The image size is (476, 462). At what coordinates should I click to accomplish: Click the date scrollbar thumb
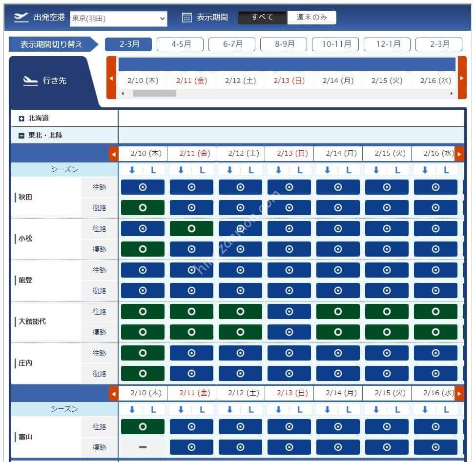155,94
